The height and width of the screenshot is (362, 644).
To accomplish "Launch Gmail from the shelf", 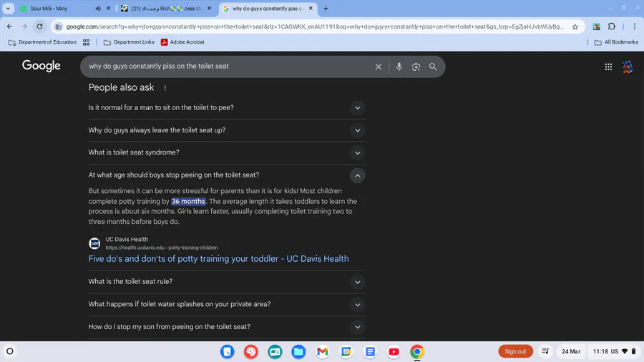I will click(323, 351).
